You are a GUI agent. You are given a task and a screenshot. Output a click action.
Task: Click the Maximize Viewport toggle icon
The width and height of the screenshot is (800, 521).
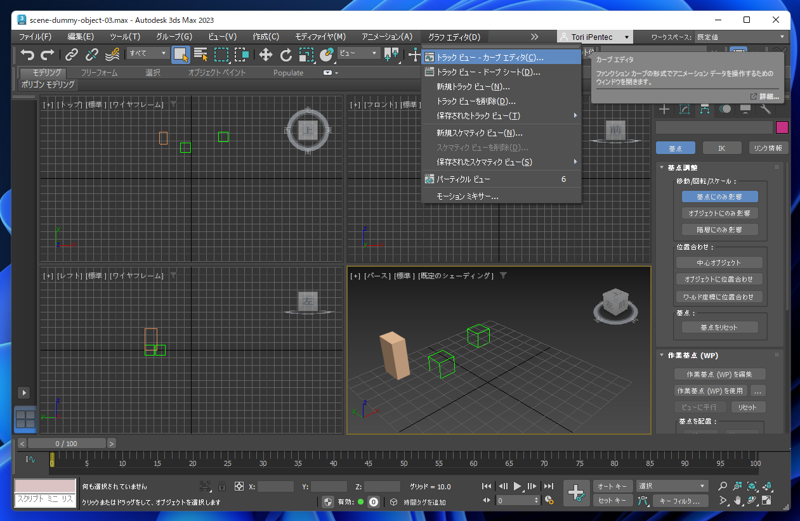click(x=766, y=501)
